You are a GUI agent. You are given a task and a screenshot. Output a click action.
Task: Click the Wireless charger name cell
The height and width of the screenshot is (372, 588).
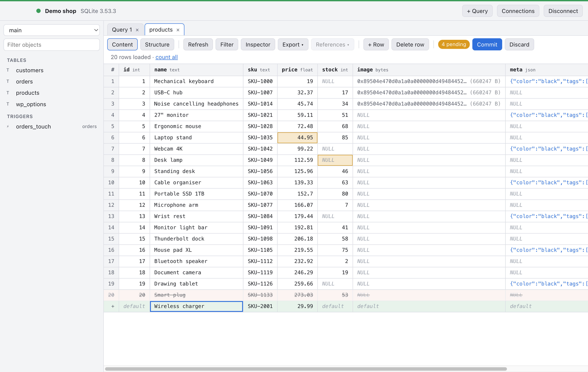pos(196,306)
